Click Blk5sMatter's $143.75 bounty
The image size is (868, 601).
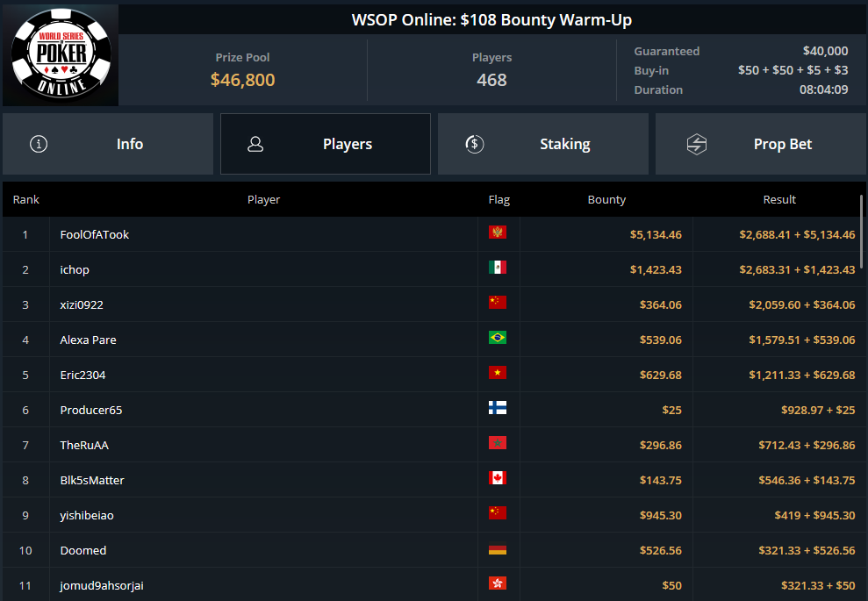660,480
